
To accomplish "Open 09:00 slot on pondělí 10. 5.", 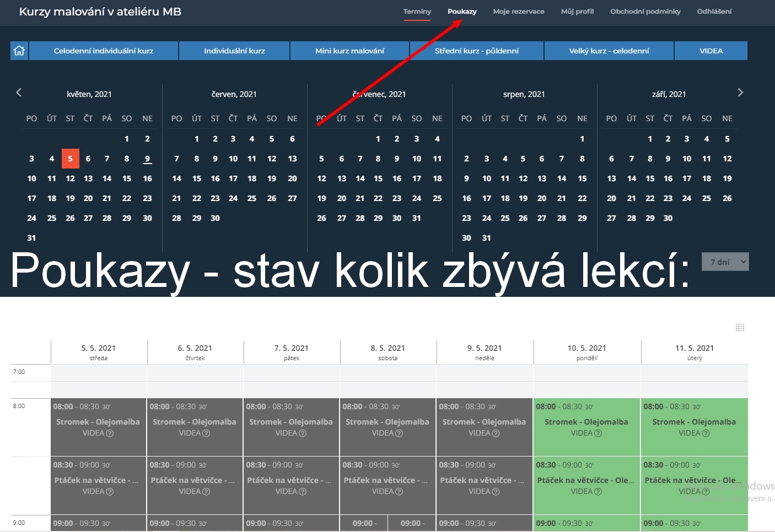I will click(x=586, y=523).
